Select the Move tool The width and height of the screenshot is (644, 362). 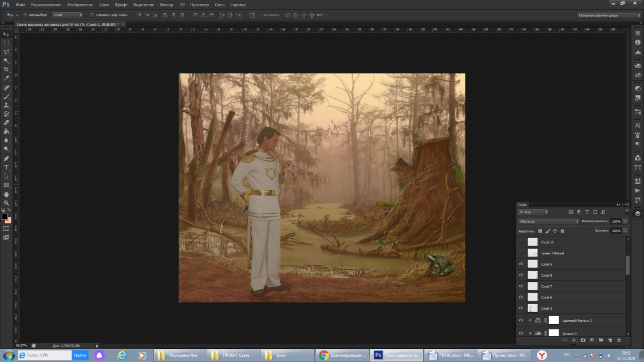coord(6,34)
